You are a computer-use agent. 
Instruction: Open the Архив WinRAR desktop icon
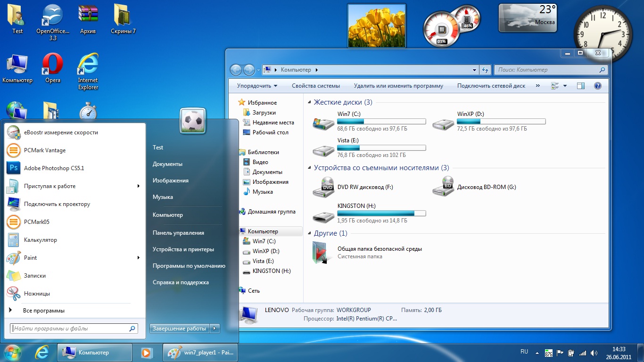[x=88, y=20]
